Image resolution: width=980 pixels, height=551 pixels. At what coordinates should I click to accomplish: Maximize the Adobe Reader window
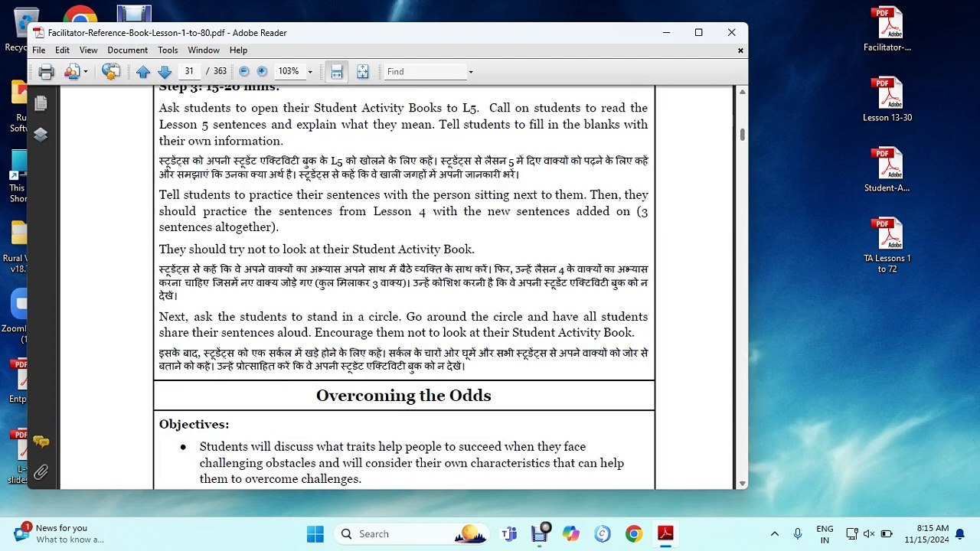tap(698, 33)
